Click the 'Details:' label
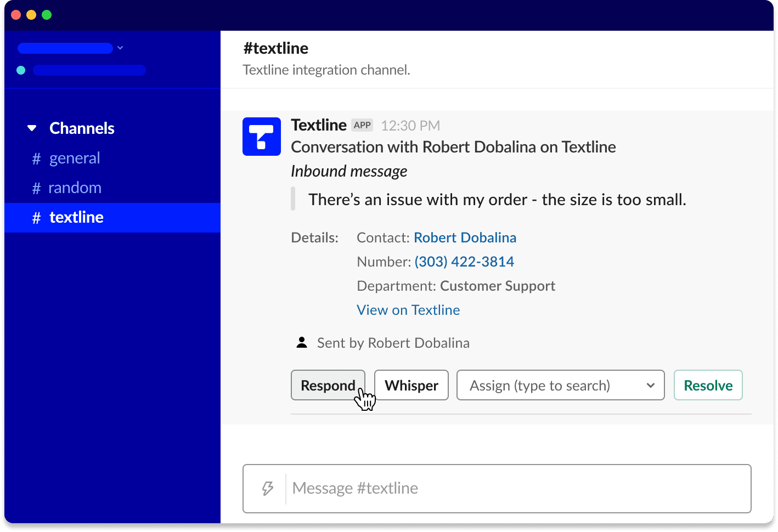Image resolution: width=778 pixels, height=532 pixels. coord(314,237)
